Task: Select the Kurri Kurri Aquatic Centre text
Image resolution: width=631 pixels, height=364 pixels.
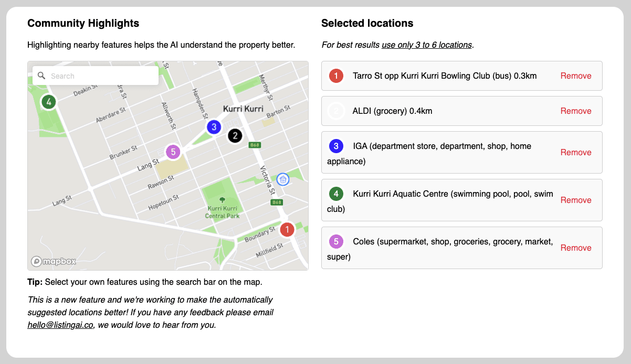Action: point(440,201)
